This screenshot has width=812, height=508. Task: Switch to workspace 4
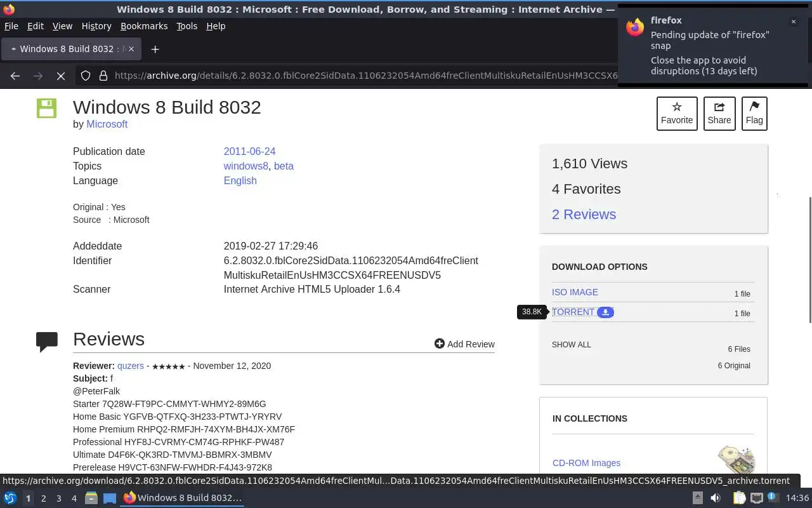74,498
